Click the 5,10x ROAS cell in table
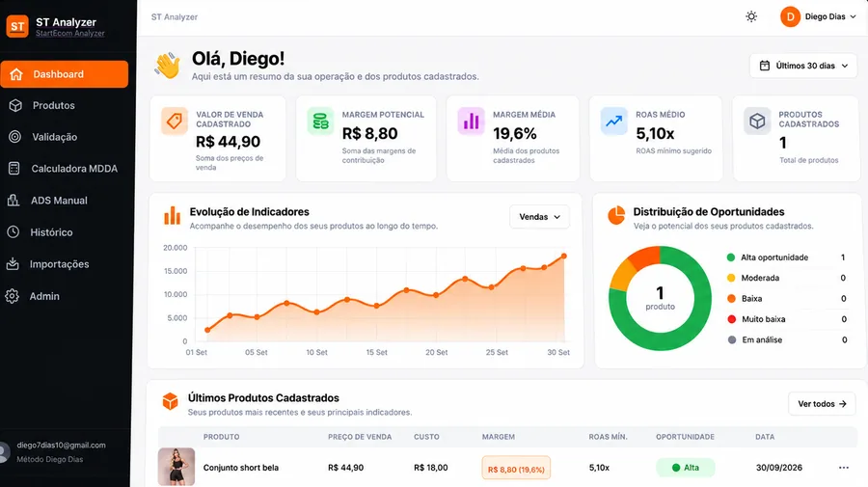Image resolution: width=868 pixels, height=487 pixels. [599, 468]
